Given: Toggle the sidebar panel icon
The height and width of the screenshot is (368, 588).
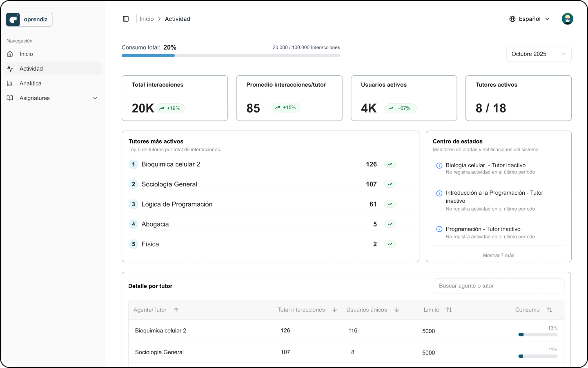Looking at the screenshot, I should coord(126,19).
